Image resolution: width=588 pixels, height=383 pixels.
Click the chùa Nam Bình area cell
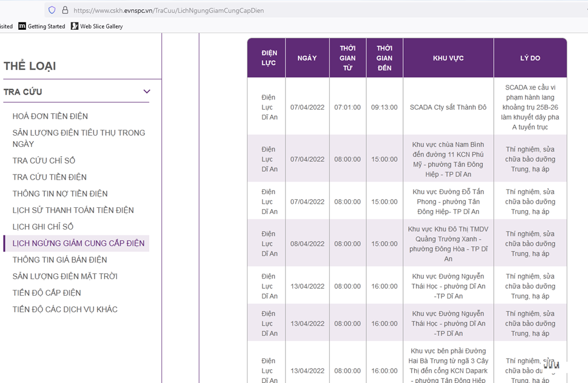click(x=448, y=159)
